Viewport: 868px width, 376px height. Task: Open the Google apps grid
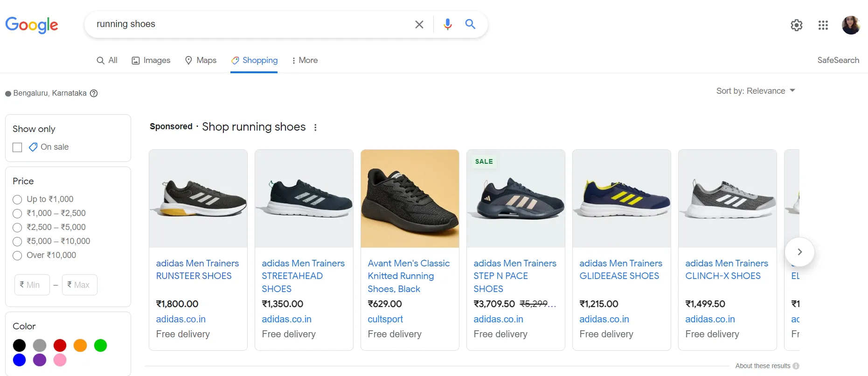(x=823, y=25)
